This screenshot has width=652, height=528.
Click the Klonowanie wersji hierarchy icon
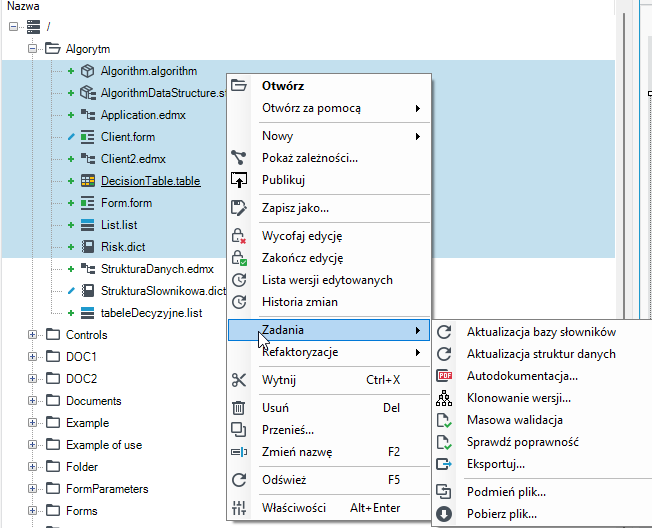(444, 398)
